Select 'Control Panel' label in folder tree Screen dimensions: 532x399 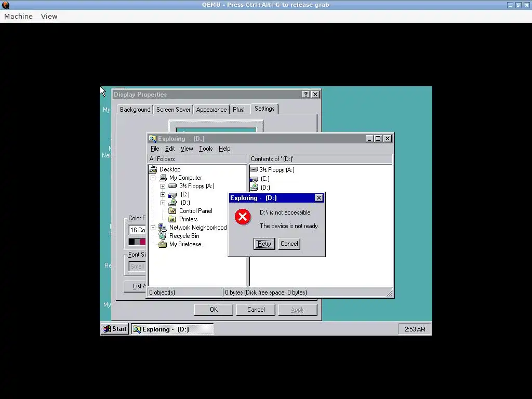tap(196, 211)
